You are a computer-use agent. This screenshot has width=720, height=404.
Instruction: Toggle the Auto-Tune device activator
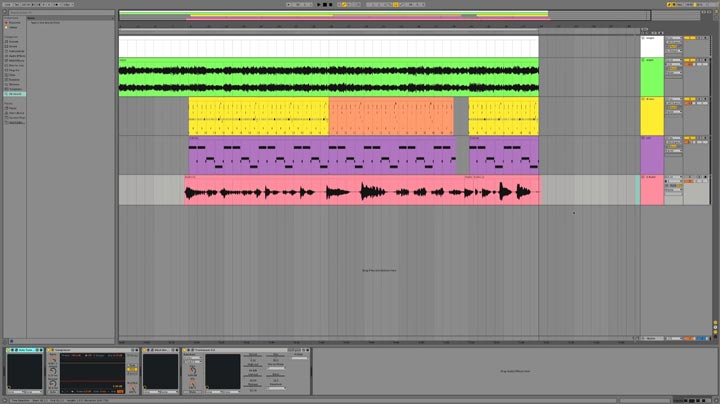[x=8, y=350]
